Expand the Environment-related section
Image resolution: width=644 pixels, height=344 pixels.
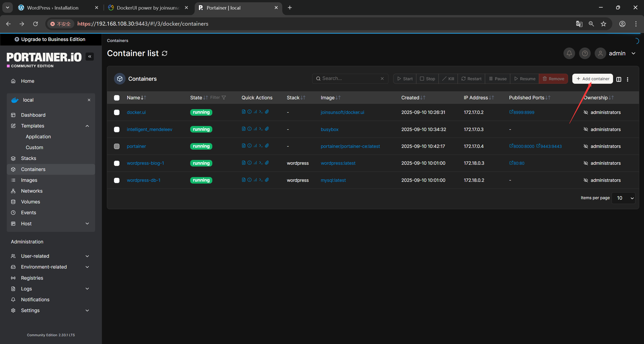tap(87, 267)
